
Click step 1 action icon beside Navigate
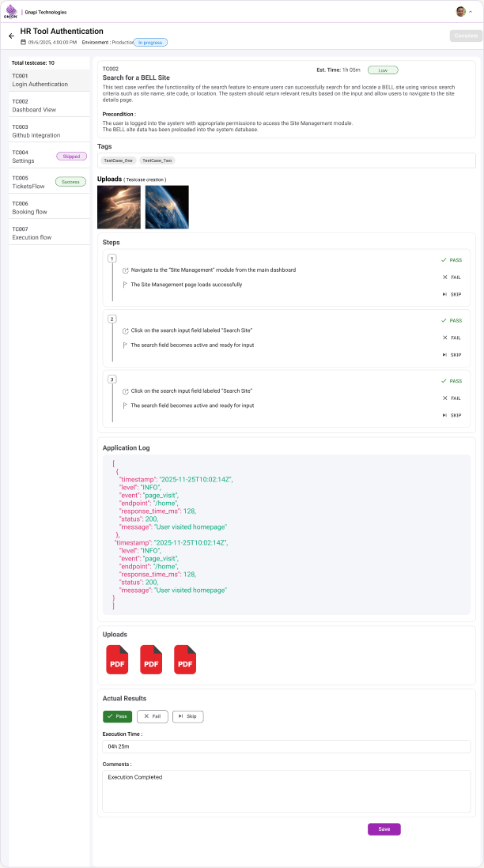click(125, 270)
